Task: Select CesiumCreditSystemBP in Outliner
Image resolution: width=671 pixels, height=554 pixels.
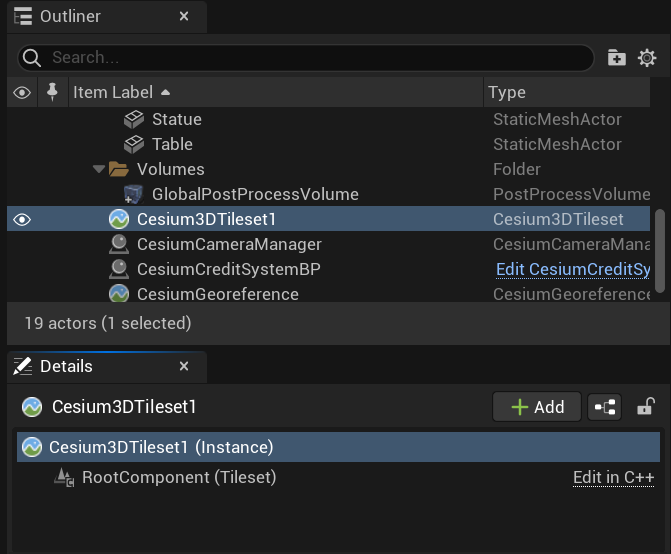Action: 229,269
